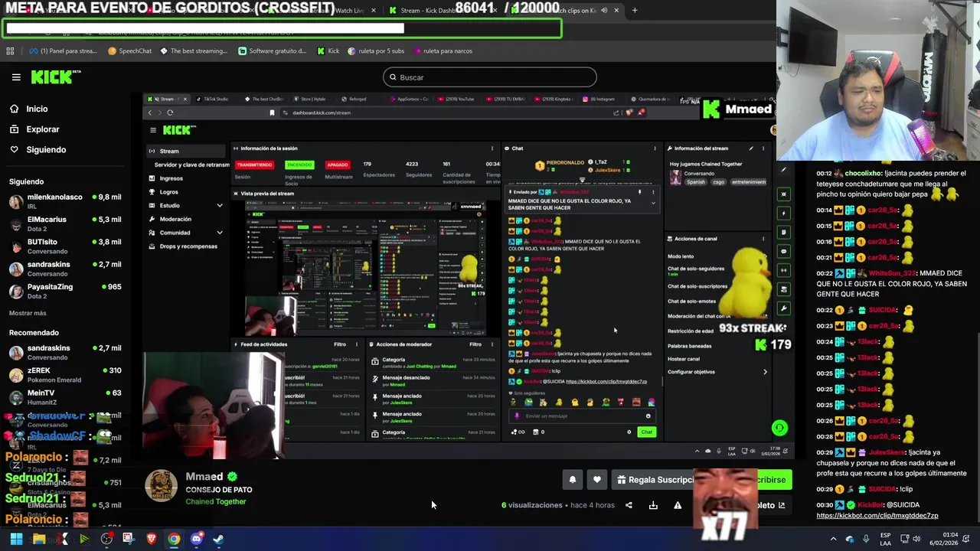Open Moderación in the clip's dashboard sidebar
980x551 pixels.
pyautogui.click(x=175, y=219)
